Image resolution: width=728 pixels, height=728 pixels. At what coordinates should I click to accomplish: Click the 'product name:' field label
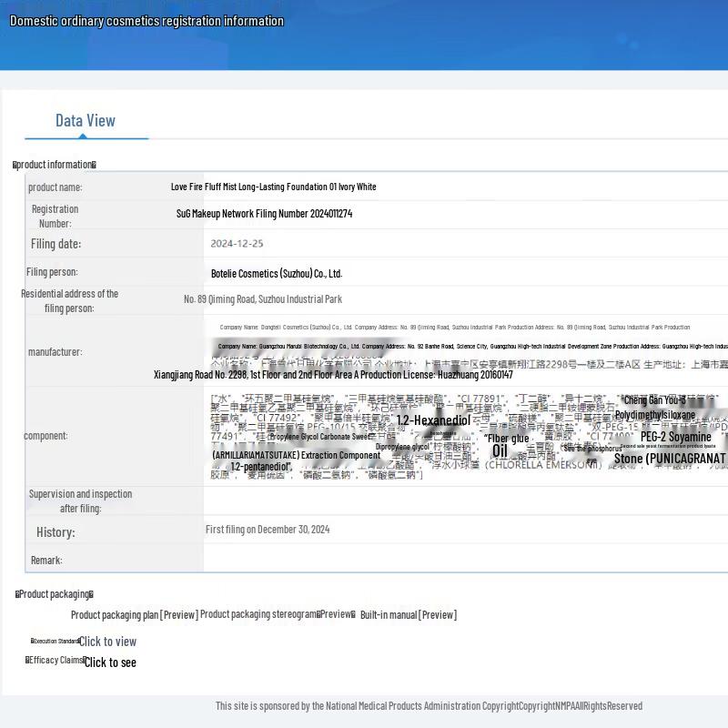(x=56, y=187)
